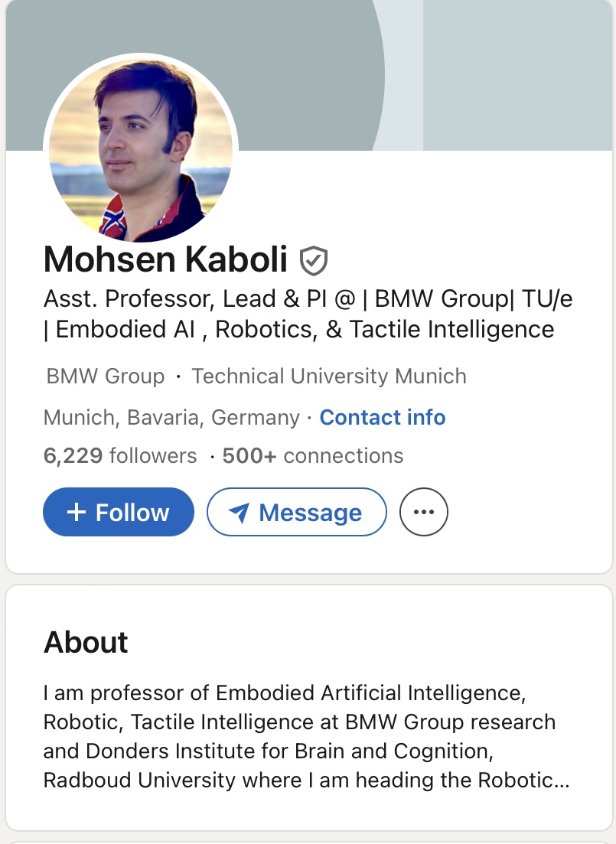Image resolution: width=616 pixels, height=844 pixels.
Task: Open the three-dot More options menu
Action: [x=423, y=512]
